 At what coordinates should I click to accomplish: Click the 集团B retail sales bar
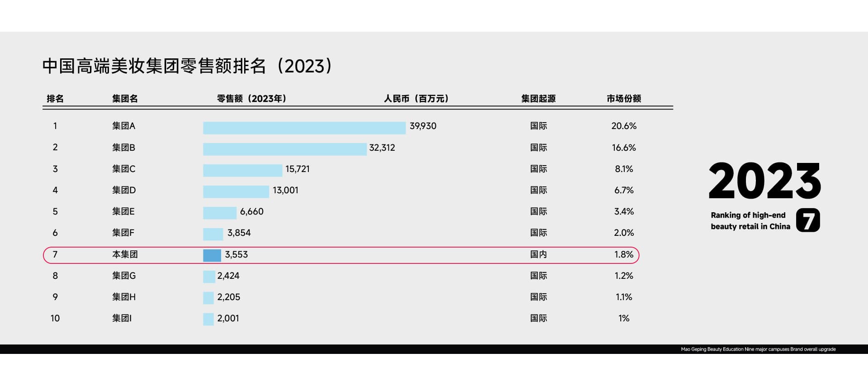pos(284,149)
